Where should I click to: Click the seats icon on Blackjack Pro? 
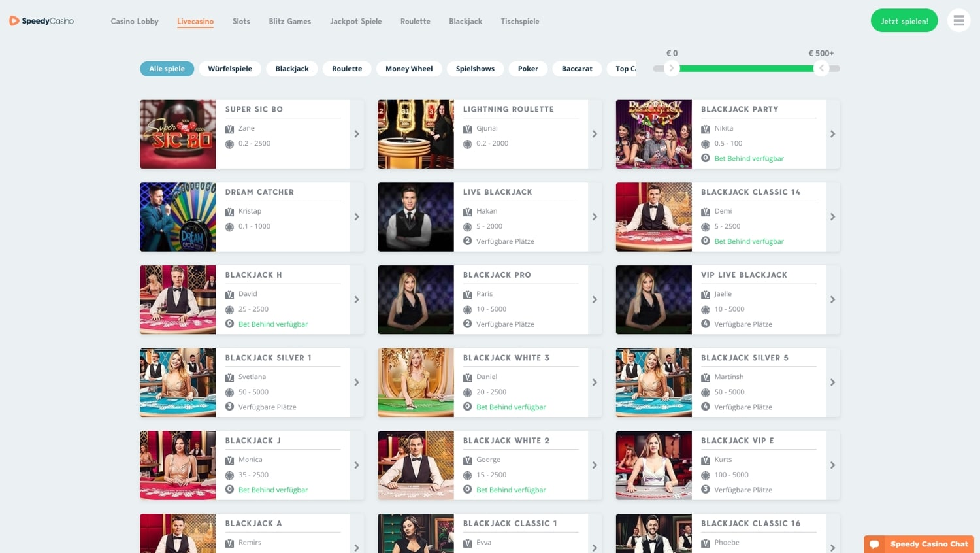point(467,324)
